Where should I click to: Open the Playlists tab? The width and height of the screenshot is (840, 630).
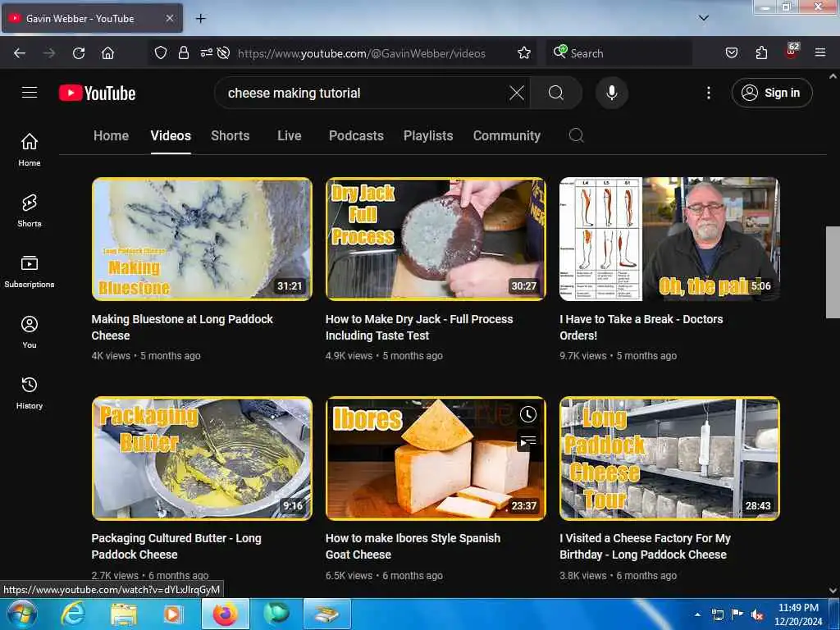[x=428, y=135]
